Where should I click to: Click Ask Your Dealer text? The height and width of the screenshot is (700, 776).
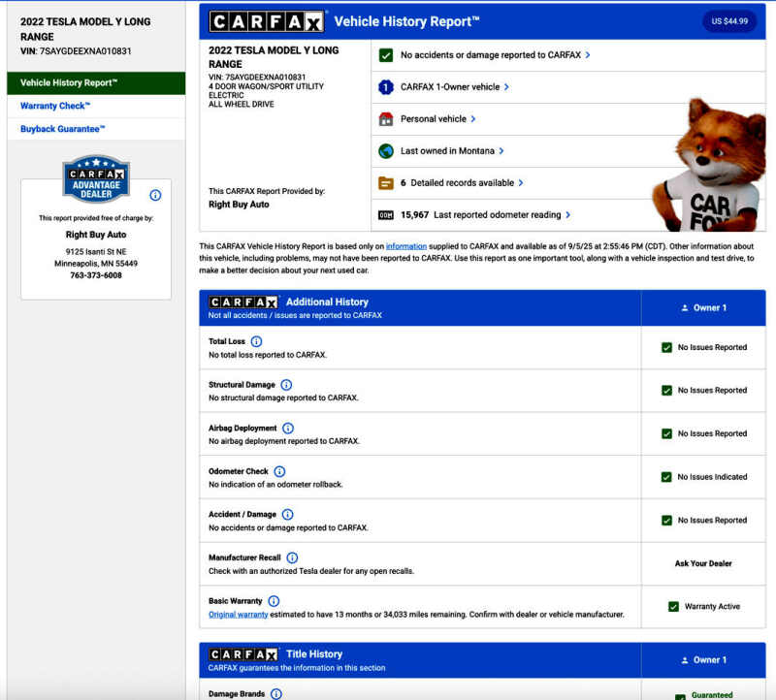click(702, 564)
